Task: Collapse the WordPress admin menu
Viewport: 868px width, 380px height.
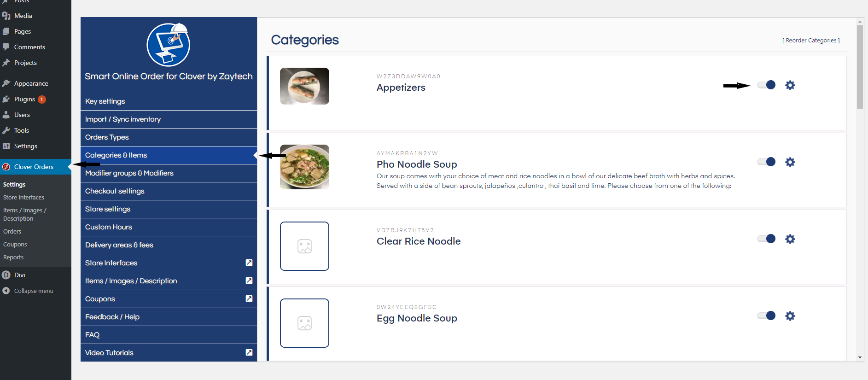Action: click(x=28, y=291)
